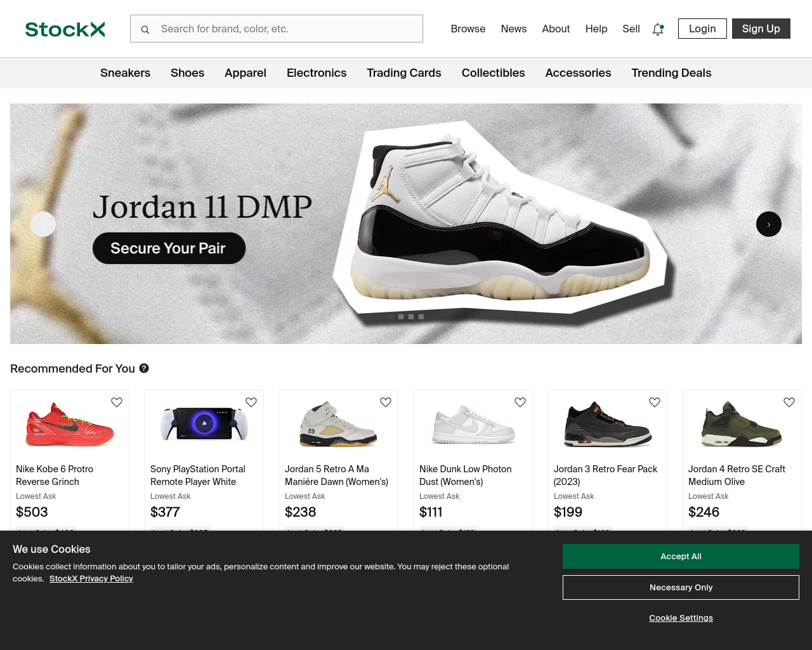This screenshot has height=650, width=812.
Task: Open the Browse menu
Action: click(x=468, y=29)
